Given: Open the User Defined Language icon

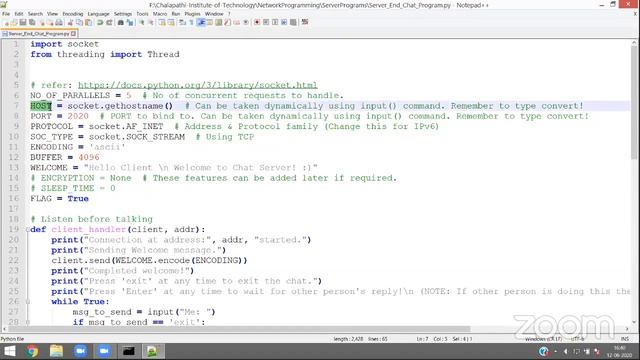Looking at the screenshot, I should click(x=210, y=22).
